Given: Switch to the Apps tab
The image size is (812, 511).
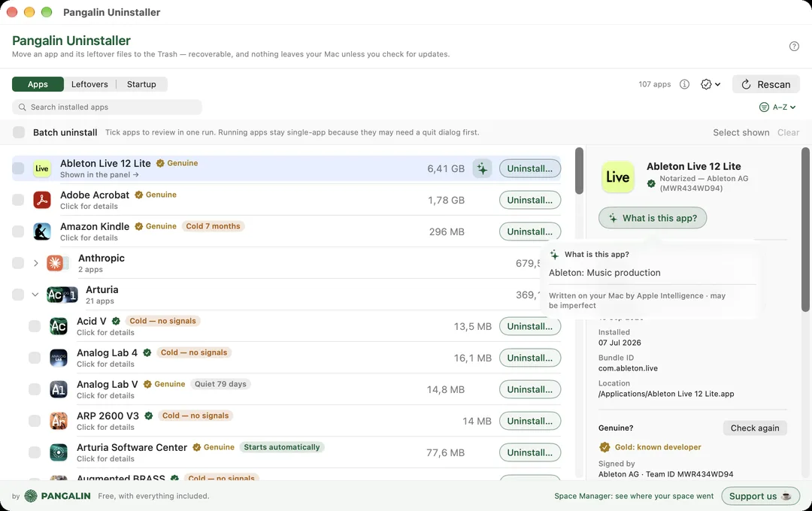Looking at the screenshot, I should pyautogui.click(x=38, y=84).
